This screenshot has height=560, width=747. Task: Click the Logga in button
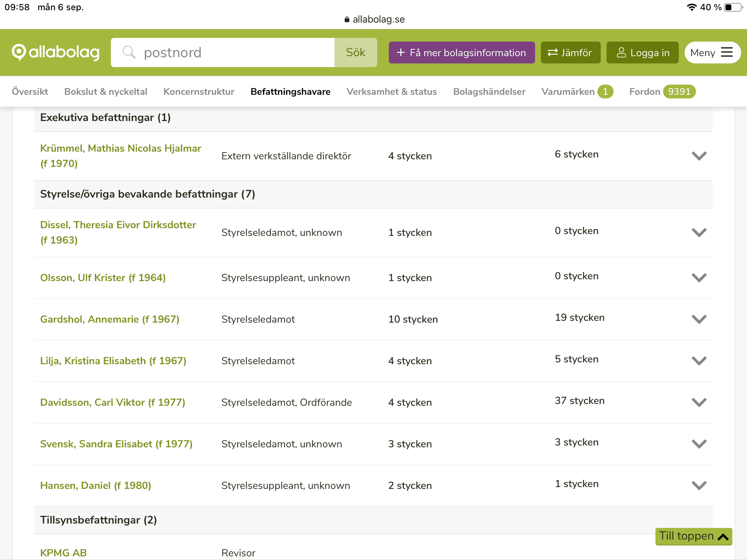pyautogui.click(x=642, y=52)
